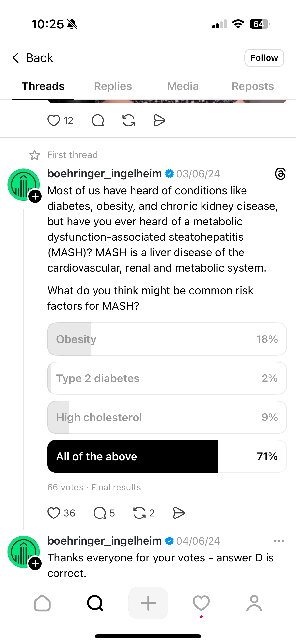Follow the boehringer_ingelheim account
Screen dimensions: 296x644
coord(264,58)
